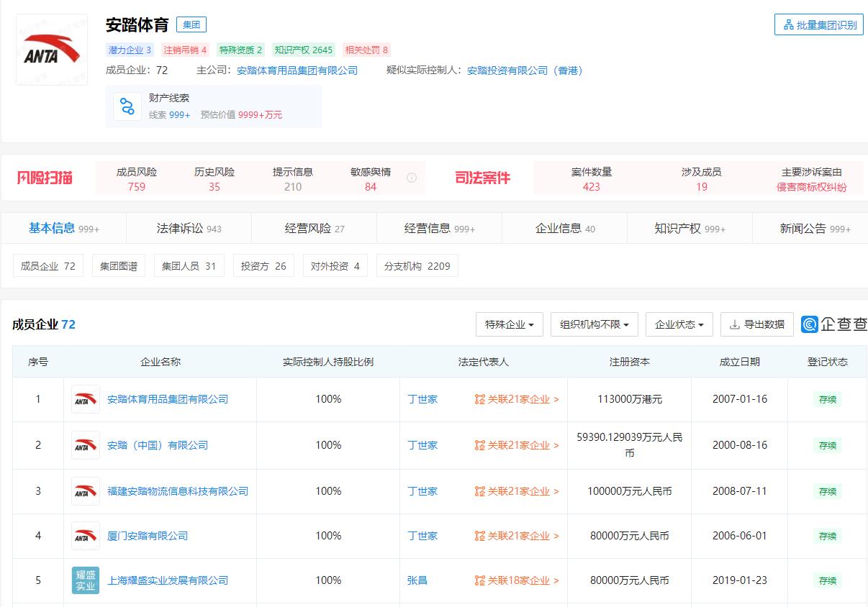868x607 pixels.
Task: Open the 特殊企业 filter dropdown
Action: tap(509, 324)
